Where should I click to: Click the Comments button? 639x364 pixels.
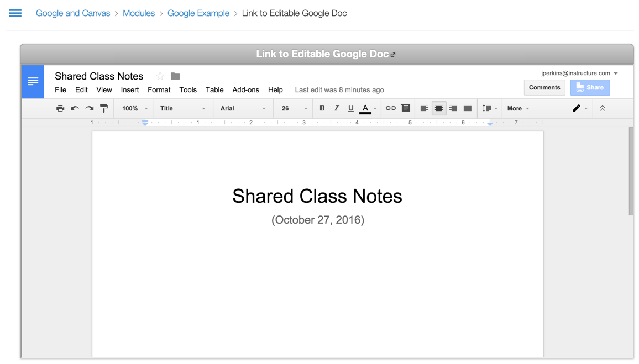click(x=544, y=87)
